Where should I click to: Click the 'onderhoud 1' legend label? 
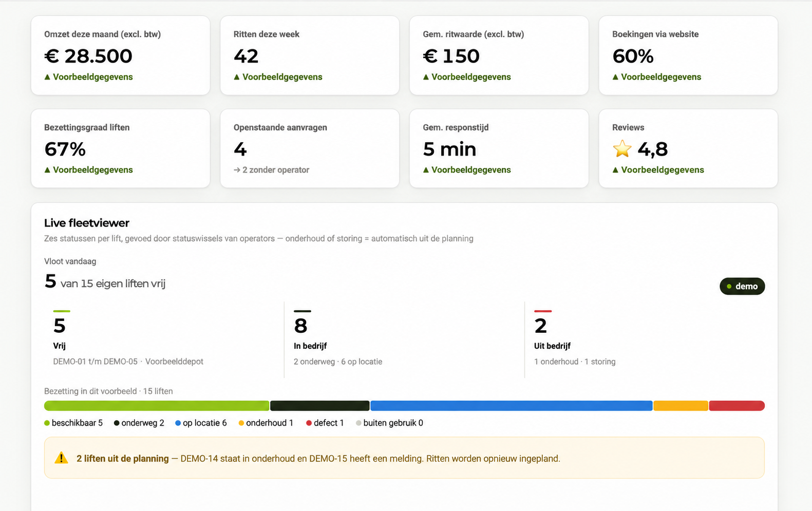coord(270,423)
